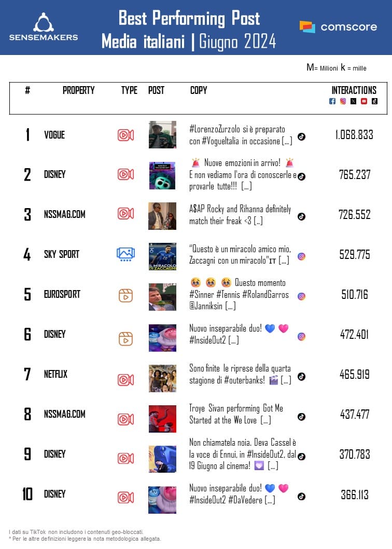Click the photo carousel icon in Sky Sport row
Screen dimensions: 392x549
click(125, 254)
